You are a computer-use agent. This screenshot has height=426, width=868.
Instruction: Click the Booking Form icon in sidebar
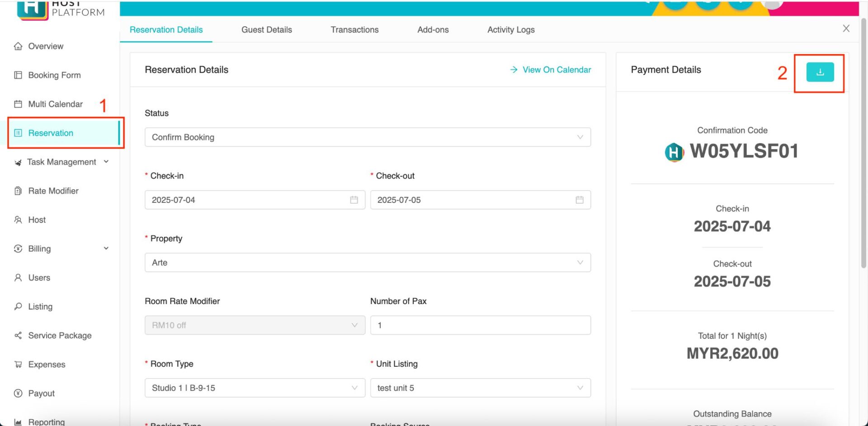point(18,75)
